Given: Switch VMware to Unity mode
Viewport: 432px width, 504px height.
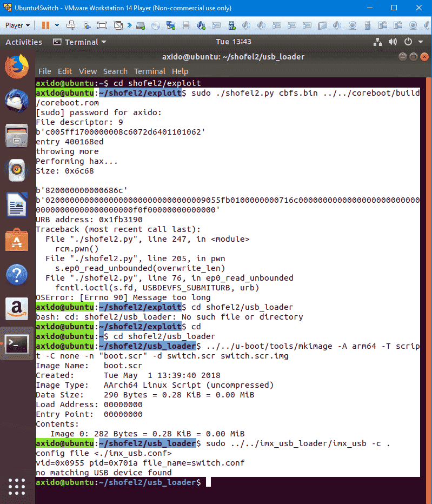Looking at the screenshot, I should click(118, 25).
